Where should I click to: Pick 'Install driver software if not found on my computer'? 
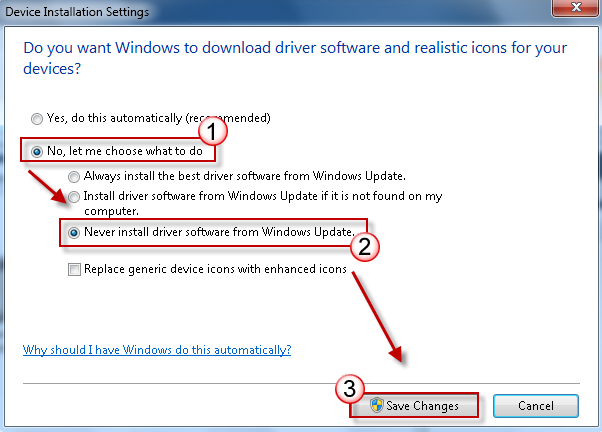coord(74,197)
